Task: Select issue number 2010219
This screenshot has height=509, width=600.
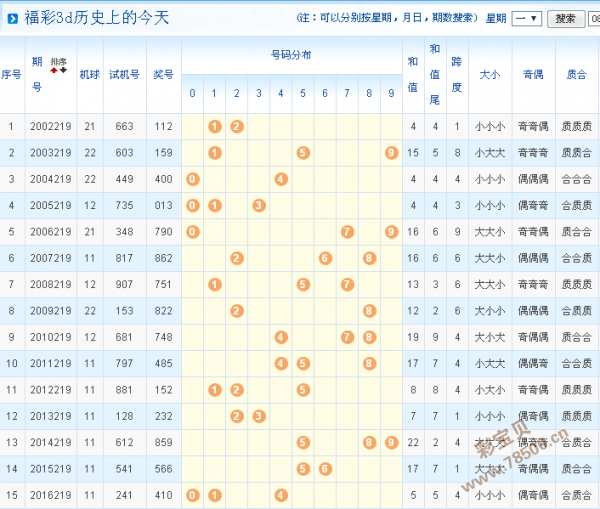Action: pos(51,337)
